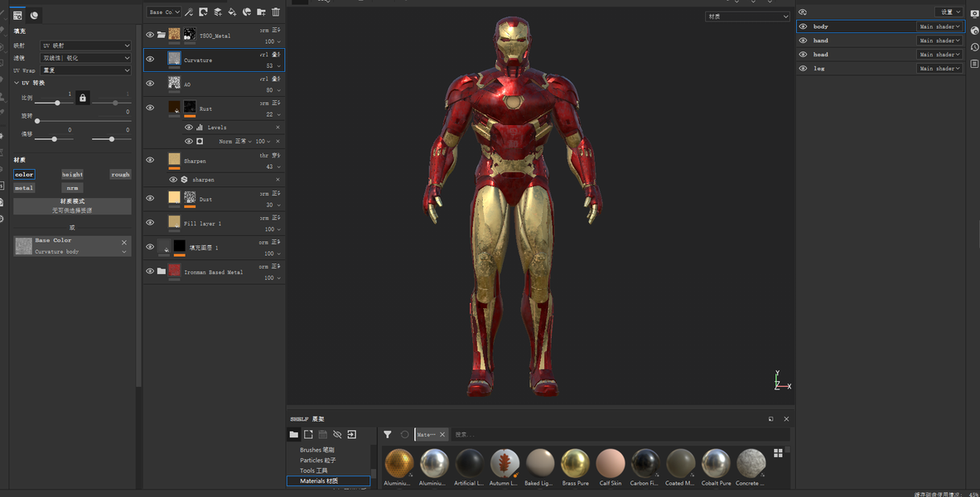
Task: Click the add mask icon in layers toolbar
Action: tap(203, 12)
